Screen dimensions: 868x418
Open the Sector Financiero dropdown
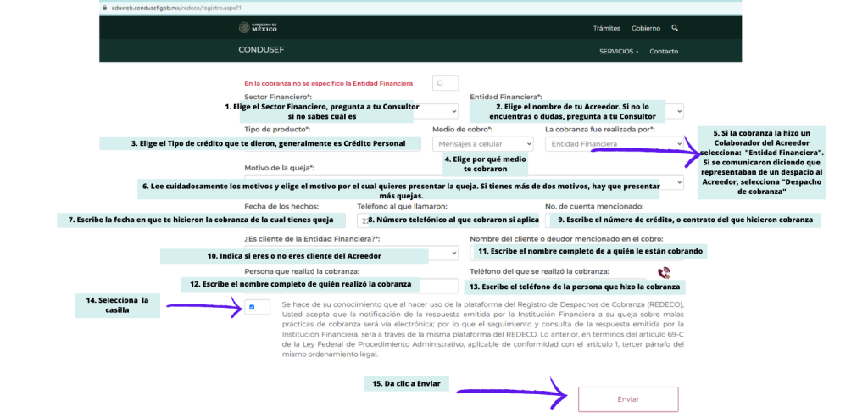click(x=453, y=111)
